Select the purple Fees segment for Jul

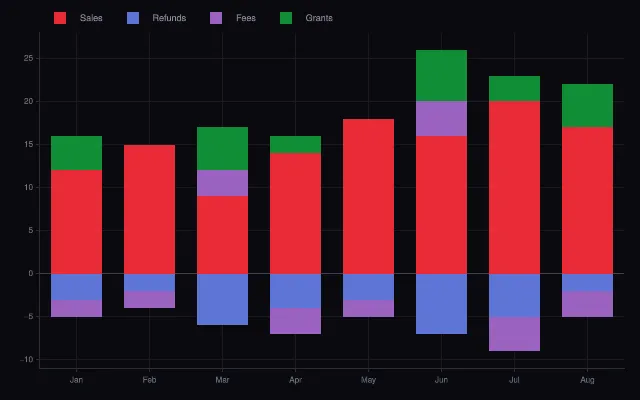[514, 334]
